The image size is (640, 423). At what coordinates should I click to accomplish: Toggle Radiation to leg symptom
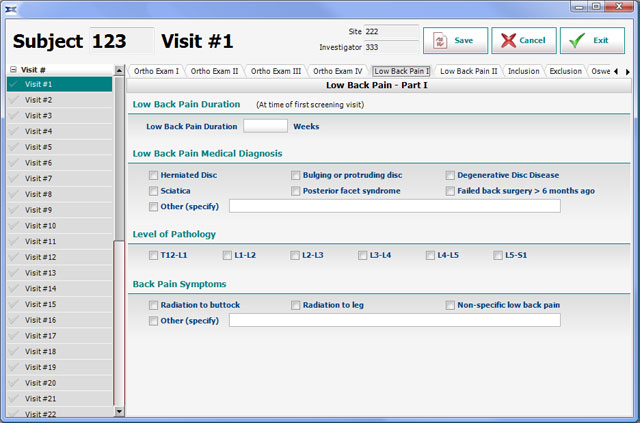[296, 305]
